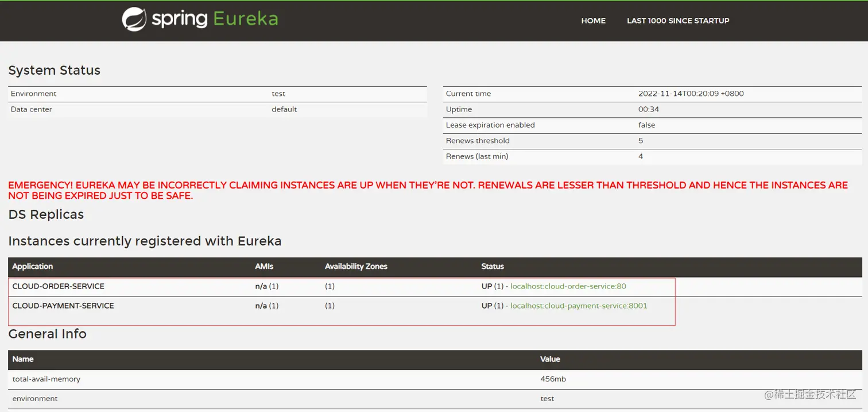868x412 pixels.
Task: Click the Environment label in System Status
Action: click(33, 94)
